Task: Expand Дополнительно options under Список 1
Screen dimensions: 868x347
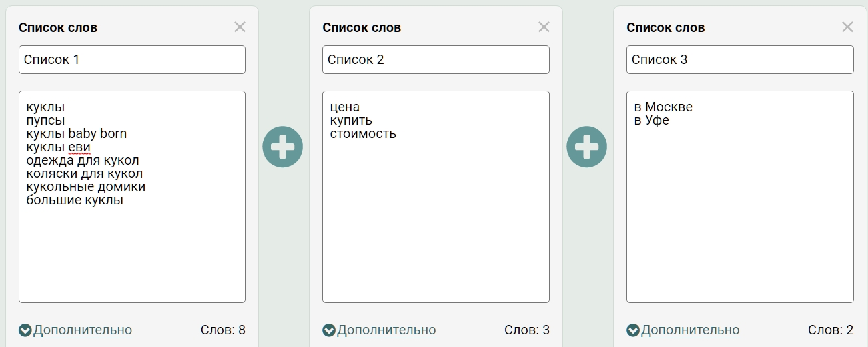Action: 75,330
